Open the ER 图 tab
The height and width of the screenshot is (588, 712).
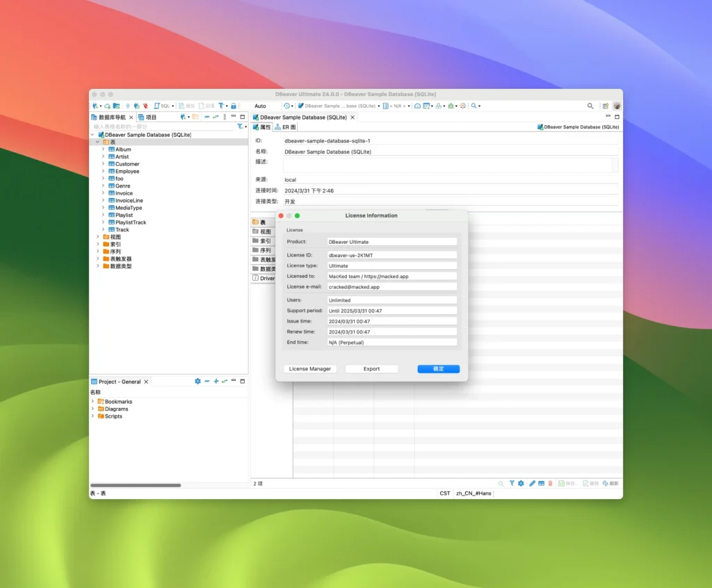click(286, 127)
